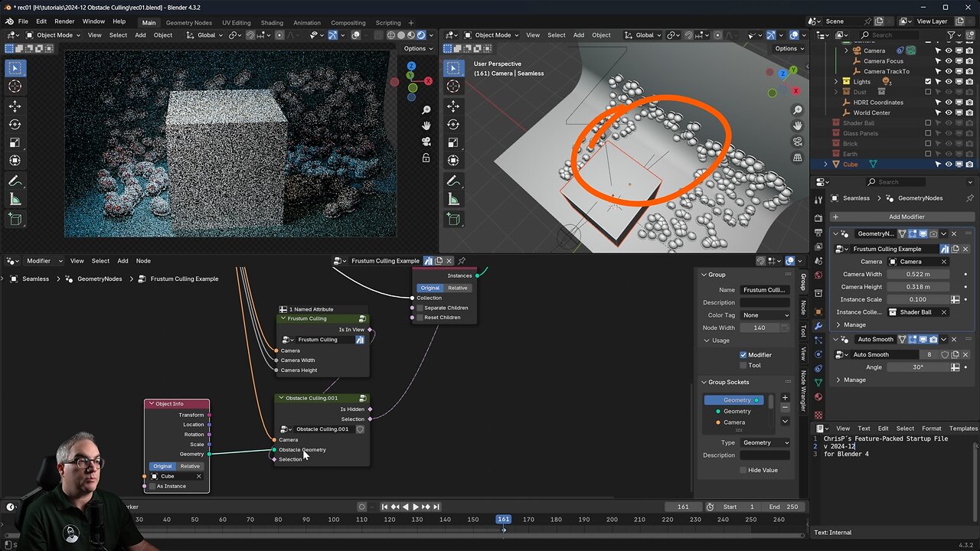The width and height of the screenshot is (980, 551).
Task: Adjust the Camera Width value field
Action: tap(918, 274)
